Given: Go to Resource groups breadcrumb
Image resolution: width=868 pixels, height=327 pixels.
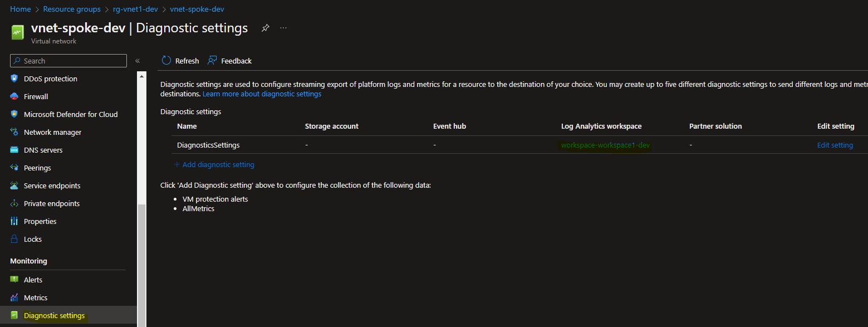Looking at the screenshot, I should click(72, 9).
